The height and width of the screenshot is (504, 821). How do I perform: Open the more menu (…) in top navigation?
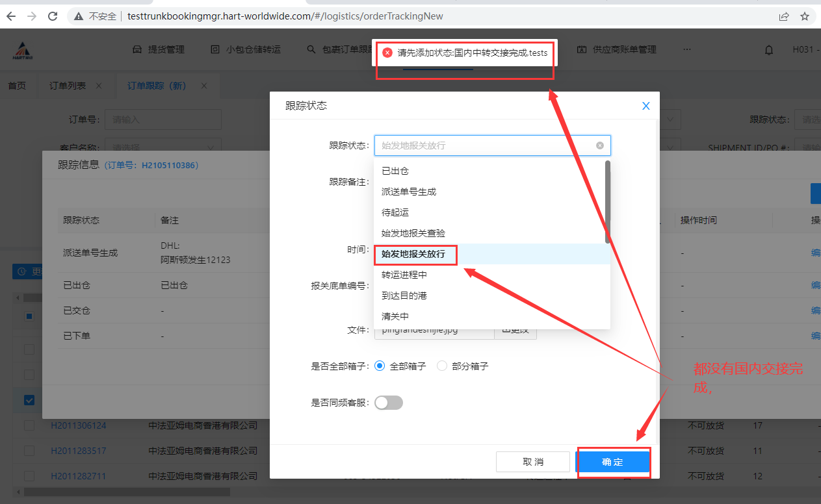687,49
